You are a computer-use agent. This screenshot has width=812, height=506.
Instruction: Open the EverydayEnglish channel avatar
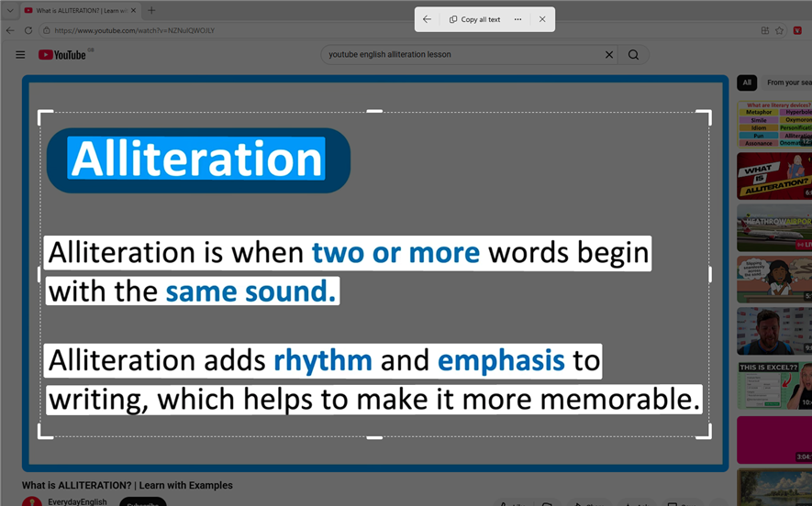point(32,501)
